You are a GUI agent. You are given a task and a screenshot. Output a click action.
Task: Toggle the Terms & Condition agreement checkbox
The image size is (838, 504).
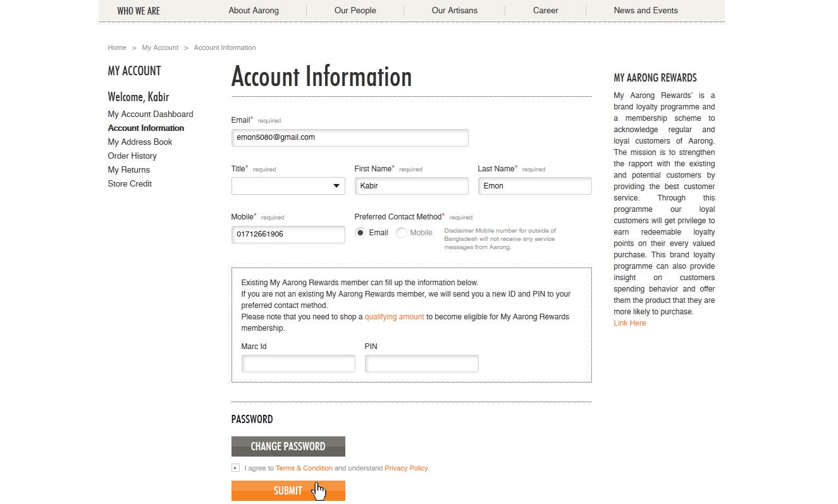point(235,468)
